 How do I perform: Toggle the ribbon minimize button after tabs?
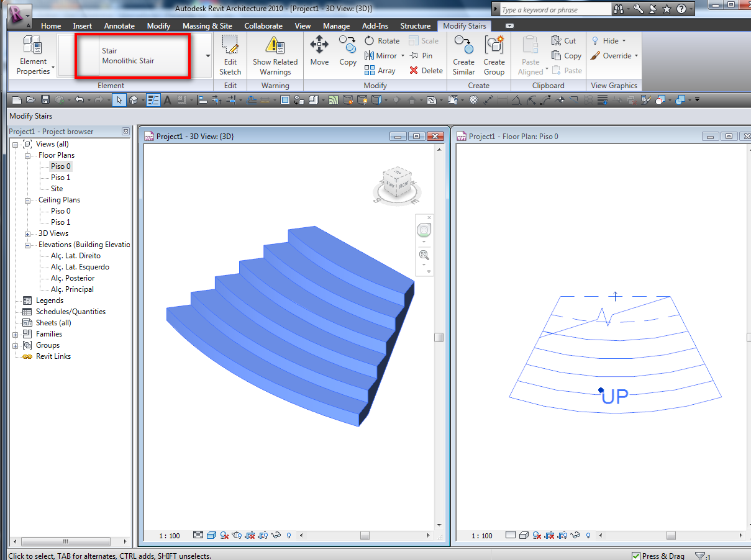[x=510, y=26]
